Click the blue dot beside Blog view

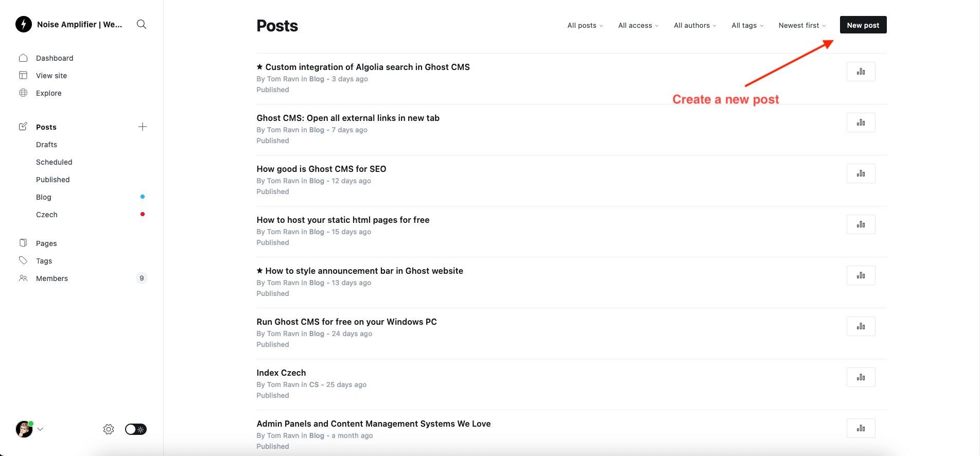coord(143,197)
